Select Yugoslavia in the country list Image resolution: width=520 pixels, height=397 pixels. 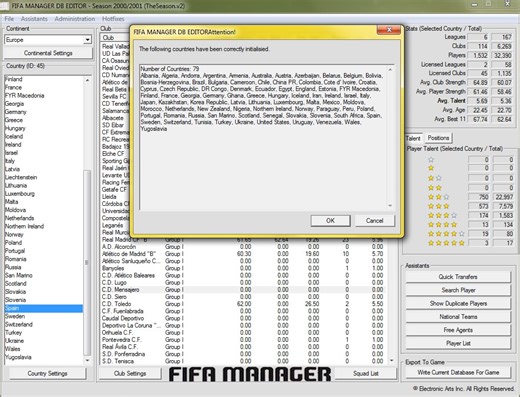43,357
